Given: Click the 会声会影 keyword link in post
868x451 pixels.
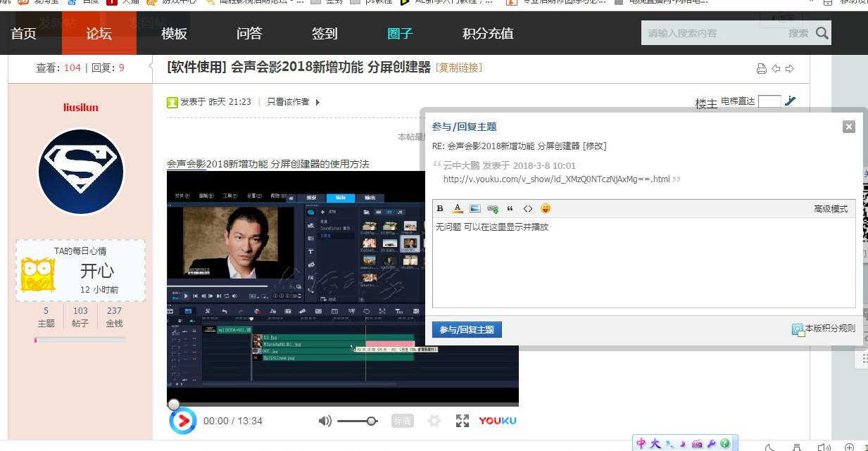Looking at the screenshot, I should 187,164.
